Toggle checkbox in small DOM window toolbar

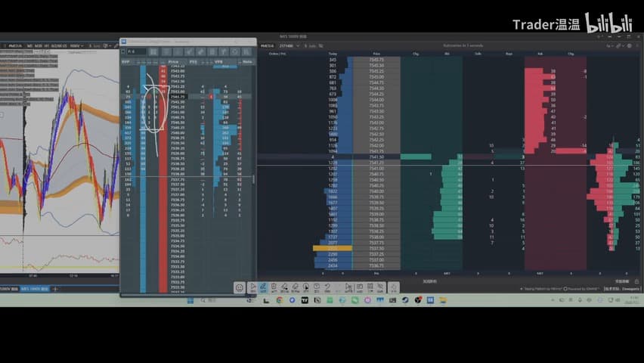click(122, 51)
